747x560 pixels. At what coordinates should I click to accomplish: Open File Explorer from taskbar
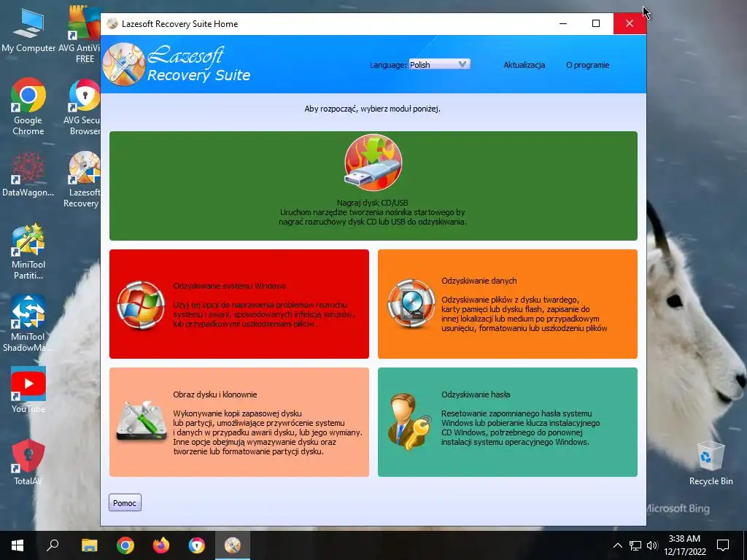coord(89,545)
